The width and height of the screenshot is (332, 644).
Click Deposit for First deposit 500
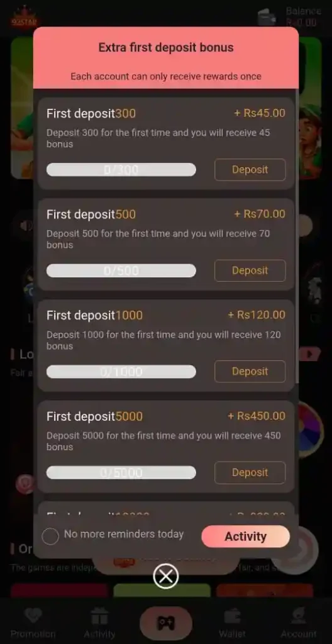click(250, 270)
